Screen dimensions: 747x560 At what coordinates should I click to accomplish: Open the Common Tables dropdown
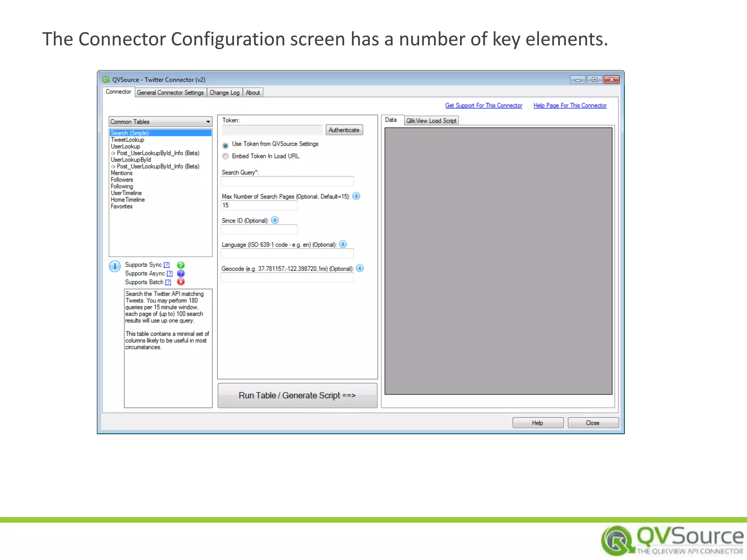[x=160, y=122]
